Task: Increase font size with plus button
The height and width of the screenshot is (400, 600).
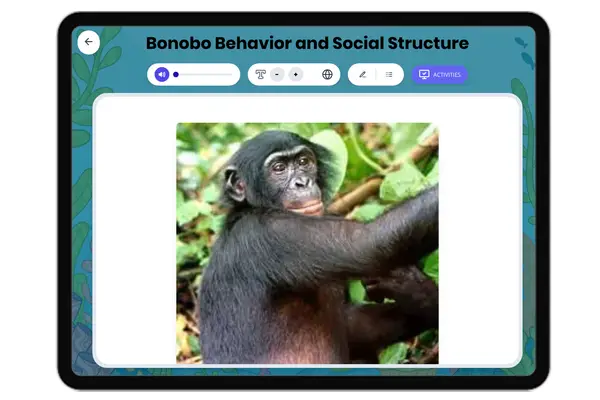Action: coord(296,75)
